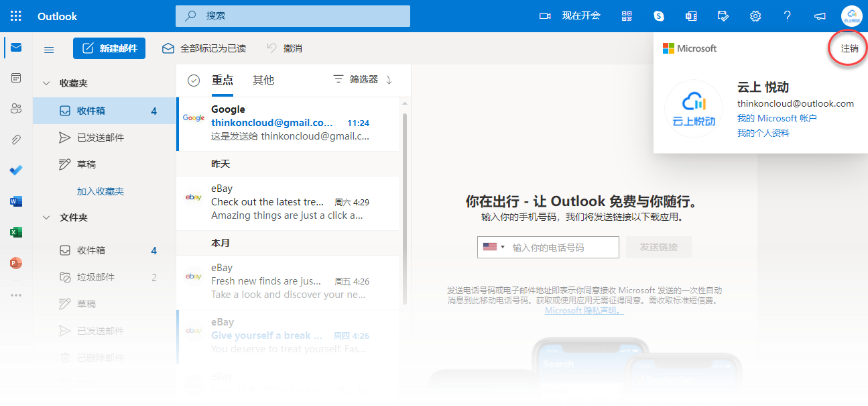Switch to Mail in left rail
868x406 pixels.
(16, 48)
